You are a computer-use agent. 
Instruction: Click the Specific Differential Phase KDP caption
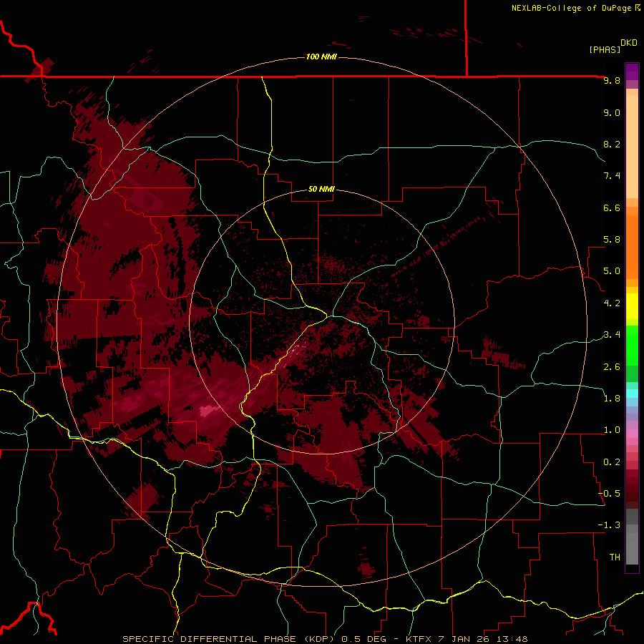(326, 639)
